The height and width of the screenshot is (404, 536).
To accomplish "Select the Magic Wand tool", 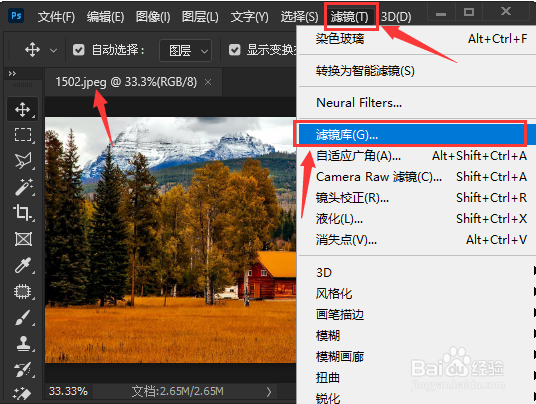I will click(x=23, y=187).
